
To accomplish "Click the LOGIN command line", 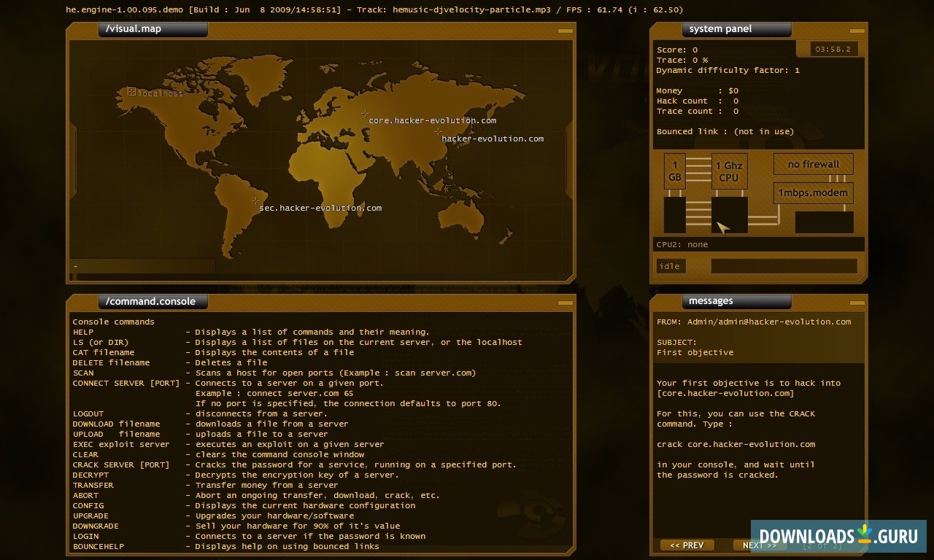I will pyautogui.click(x=250, y=536).
